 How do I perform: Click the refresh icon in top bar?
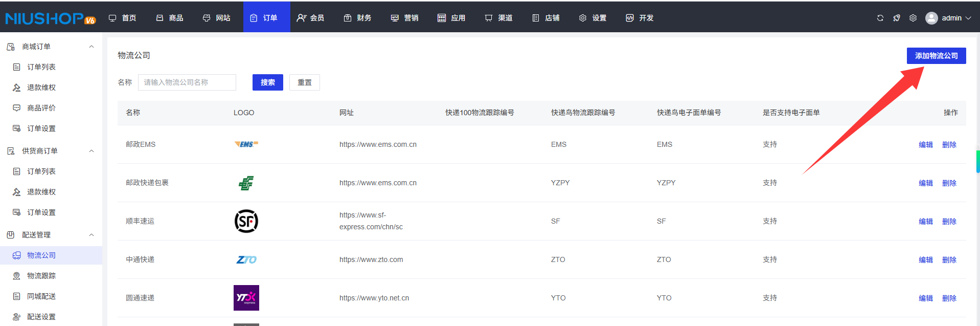(880, 18)
